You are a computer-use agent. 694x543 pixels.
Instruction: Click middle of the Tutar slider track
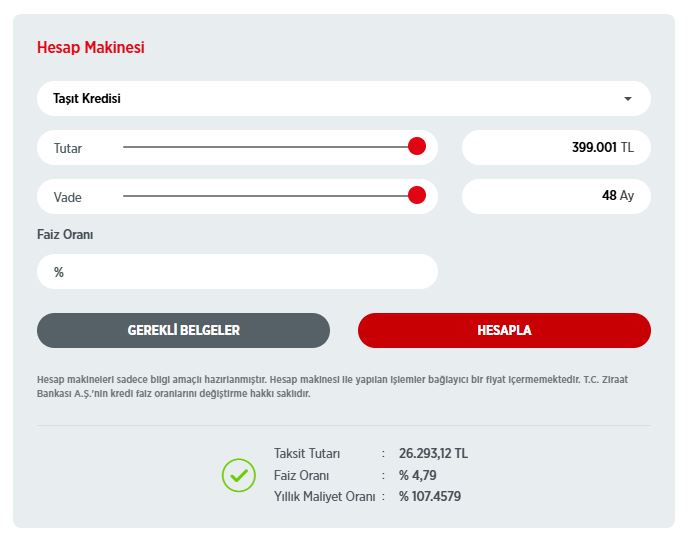(x=266, y=147)
